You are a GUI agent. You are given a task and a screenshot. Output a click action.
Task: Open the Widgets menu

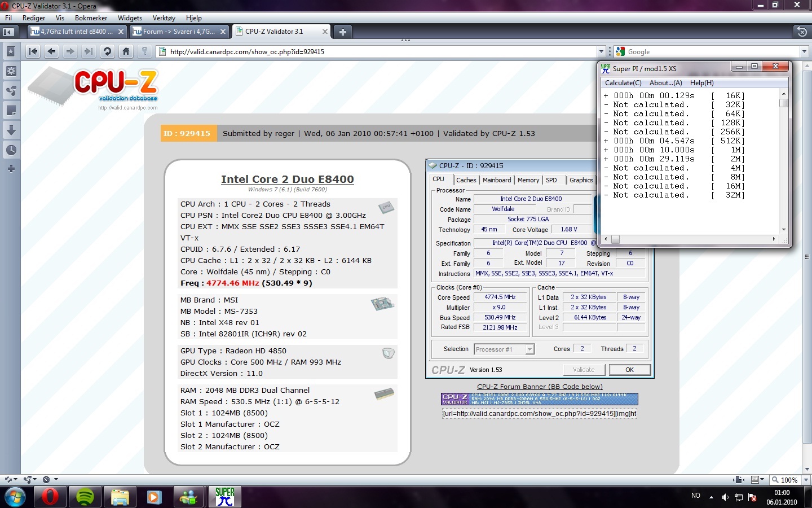[130, 18]
